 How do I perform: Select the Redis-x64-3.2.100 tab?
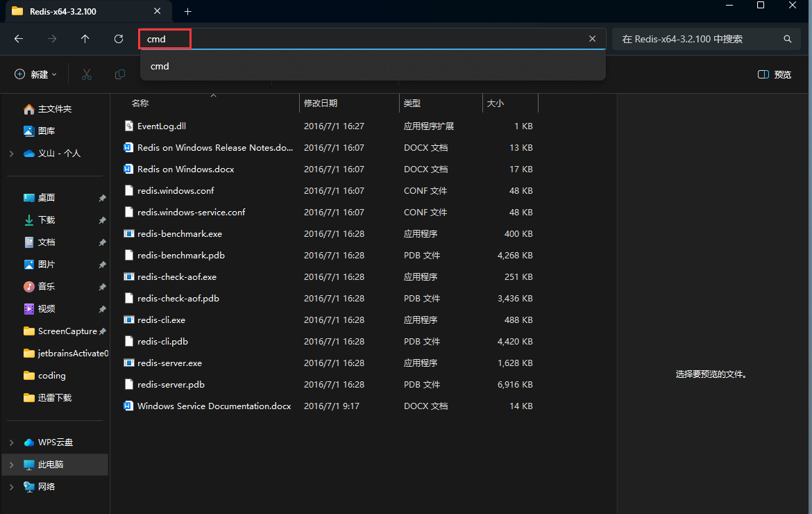(x=87, y=11)
